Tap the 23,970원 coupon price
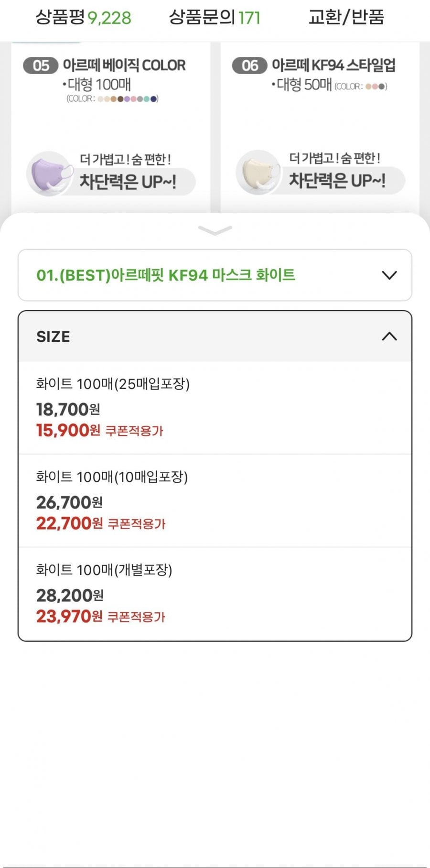Image resolution: width=430 pixels, height=868 pixels. [69, 616]
